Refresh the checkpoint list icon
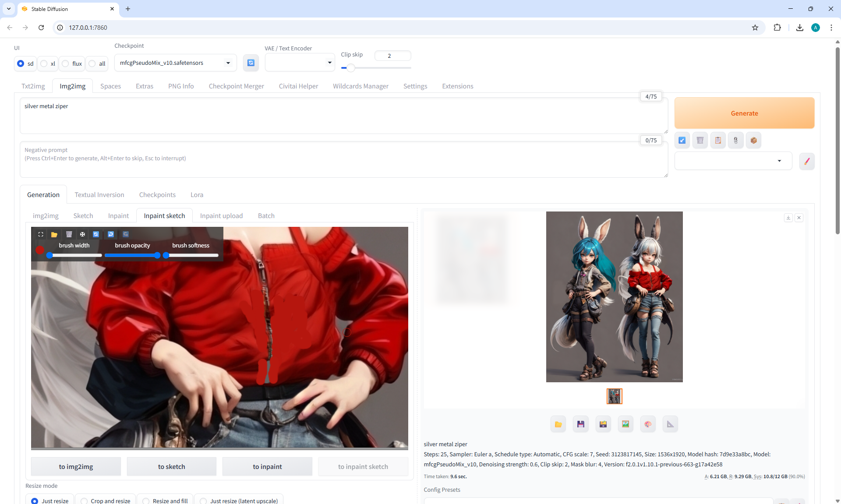The width and height of the screenshot is (841, 504). click(x=251, y=63)
